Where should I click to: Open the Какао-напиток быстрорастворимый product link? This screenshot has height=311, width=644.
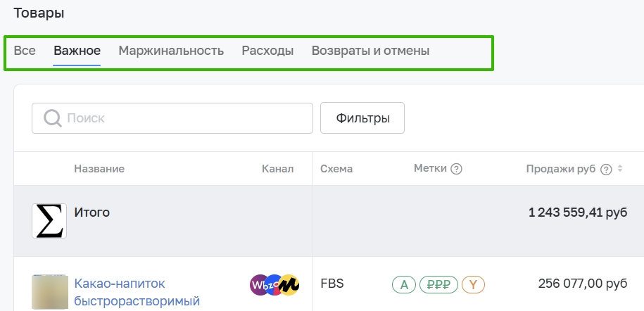point(137,292)
